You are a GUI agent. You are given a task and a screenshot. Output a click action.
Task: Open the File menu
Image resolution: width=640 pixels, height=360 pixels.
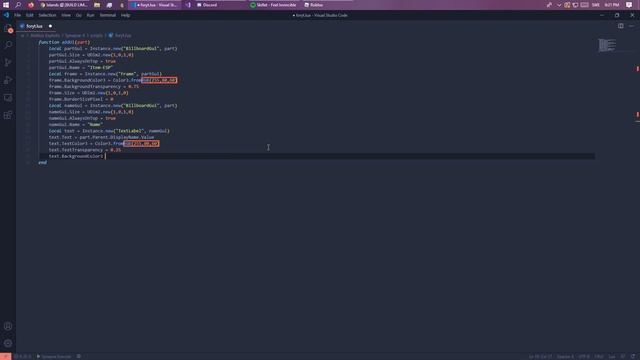click(18, 15)
